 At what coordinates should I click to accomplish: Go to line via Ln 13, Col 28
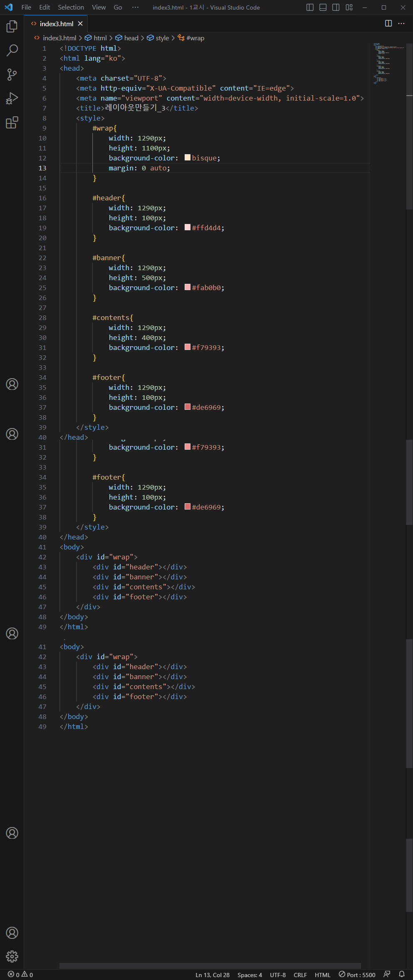click(213, 975)
